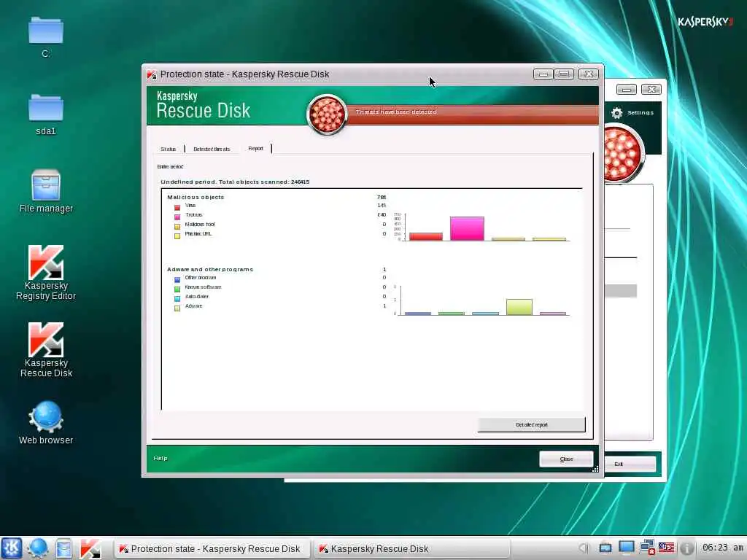Launch Kaspersky Rescue Disk desktop icon
The height and width of the screenshot is (560, 747).
click(46, 350)
